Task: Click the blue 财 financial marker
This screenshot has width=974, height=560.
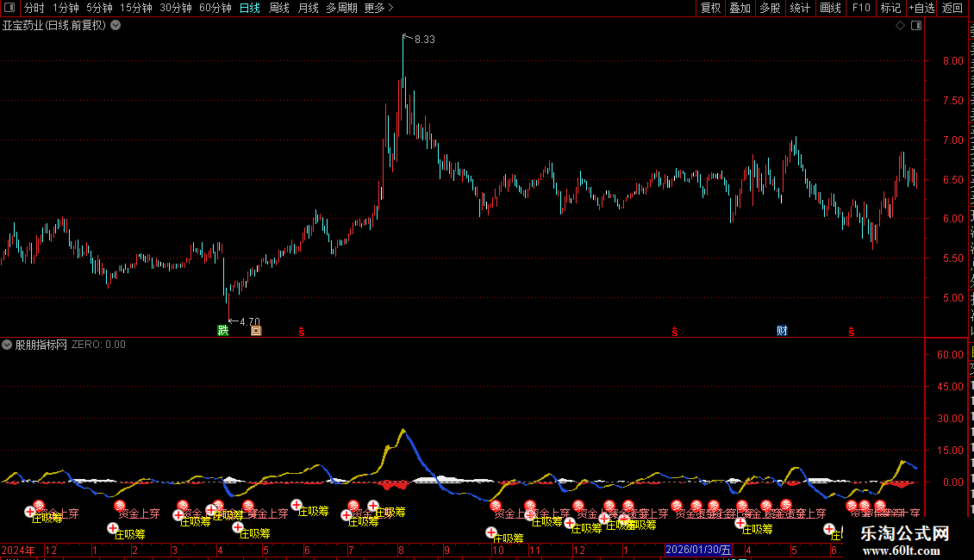Action: click(x=782, y=330)
